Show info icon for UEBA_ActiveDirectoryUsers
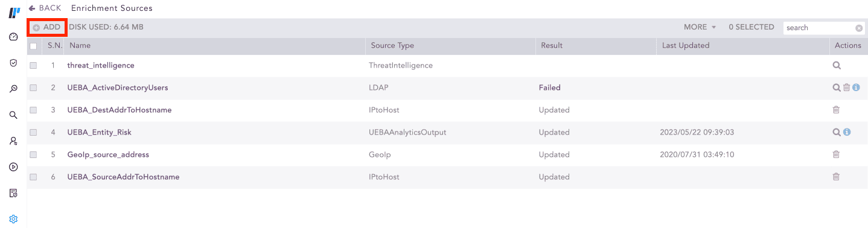868x228 pixels. point(856,87)
